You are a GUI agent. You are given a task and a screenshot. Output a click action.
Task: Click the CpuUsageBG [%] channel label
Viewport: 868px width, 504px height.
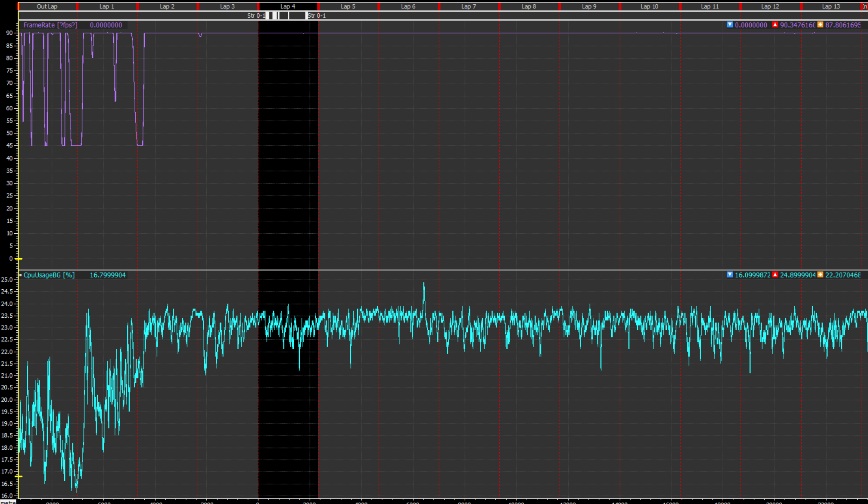coord(49,275)
